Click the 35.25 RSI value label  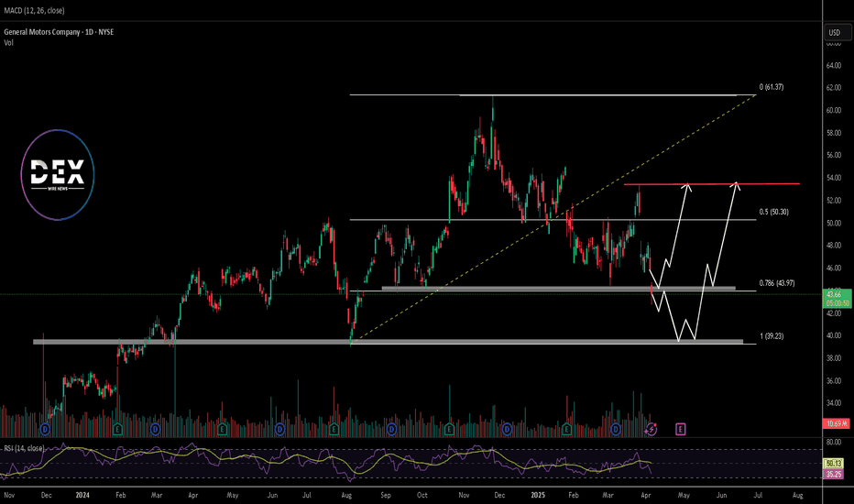[834, 474]
